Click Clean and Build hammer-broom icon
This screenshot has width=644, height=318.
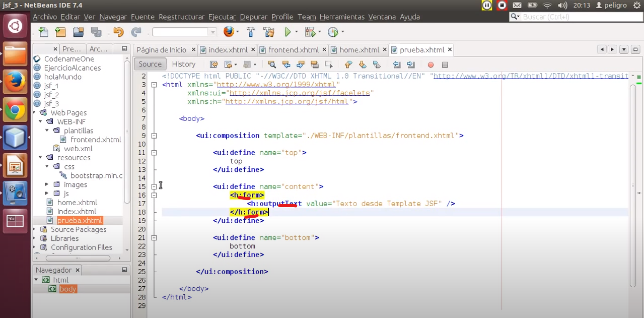(x=269, y=32)
